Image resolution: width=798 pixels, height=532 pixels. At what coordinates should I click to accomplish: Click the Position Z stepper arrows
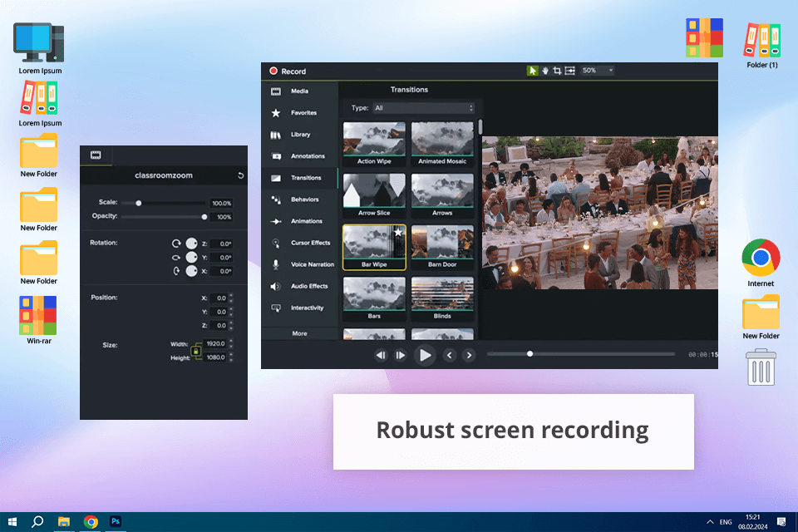coord(231,325)
